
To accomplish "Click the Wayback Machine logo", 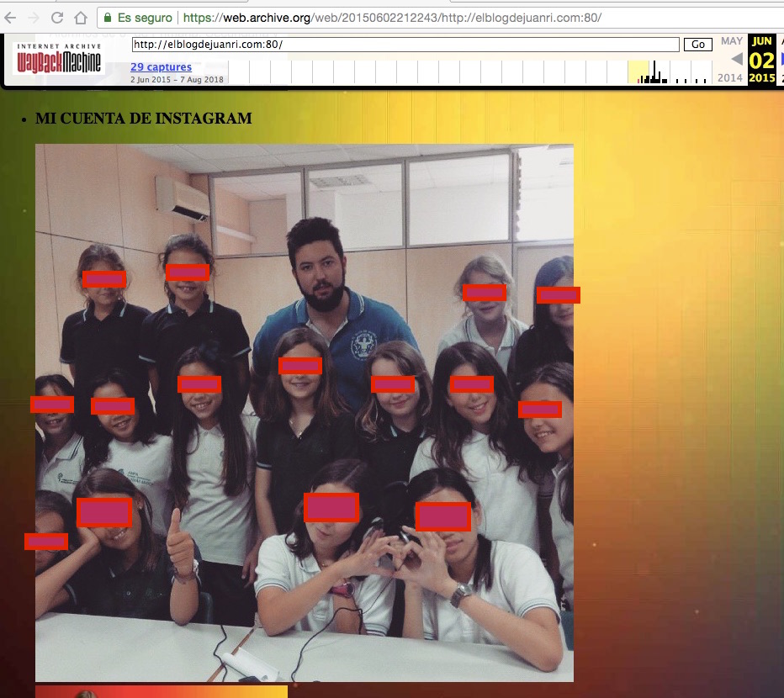I will 58,59.
